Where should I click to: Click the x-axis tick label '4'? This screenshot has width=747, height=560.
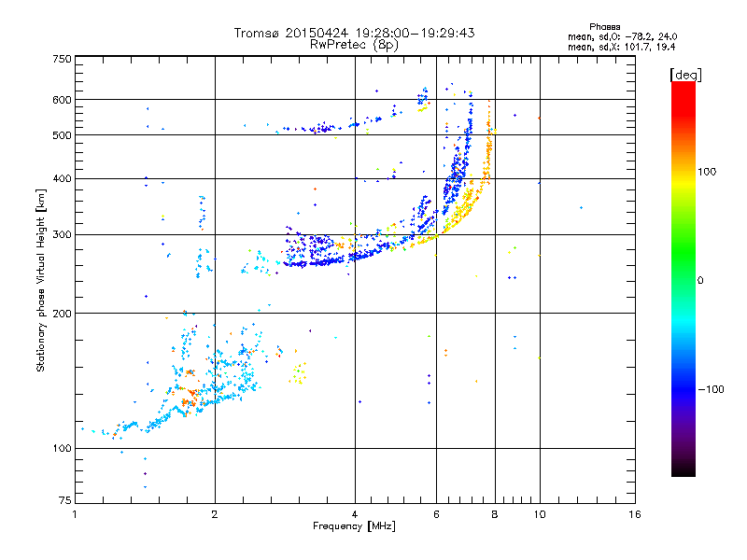(355, 514)
